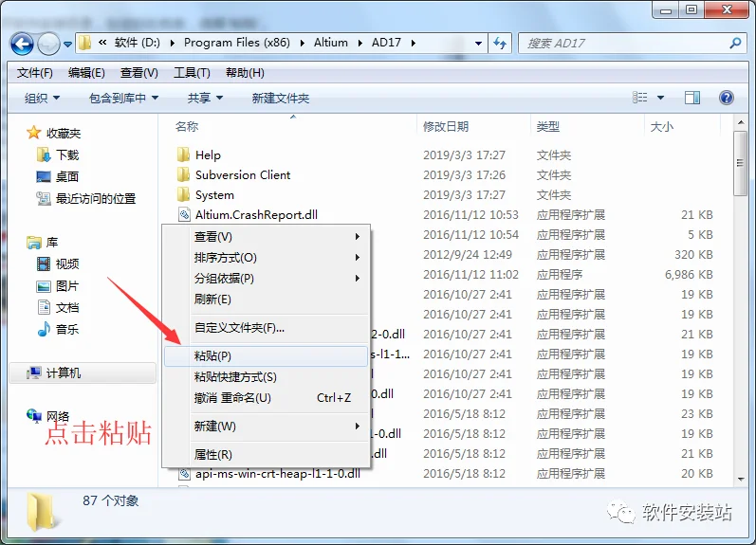Click the refresh button beside address bar
Viewport: 756px width, 545px height.
(500, 44)
